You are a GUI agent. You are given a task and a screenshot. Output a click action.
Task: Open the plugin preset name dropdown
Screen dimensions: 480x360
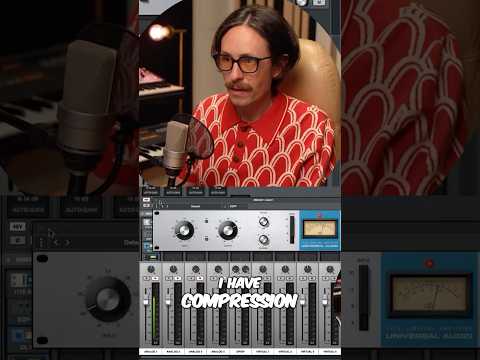click(196, 206)
